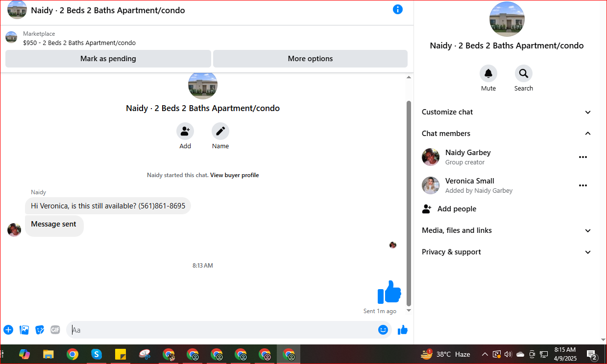Viewport: 607px width, 364px height.
Task: Click the Add people icon
Action: tap(427, 209)
